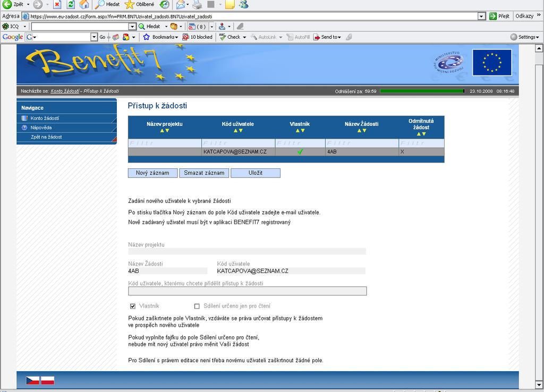This screenshot has width=544, height=392.
Task: Print the page with printer icon
Action: point(197,4)
